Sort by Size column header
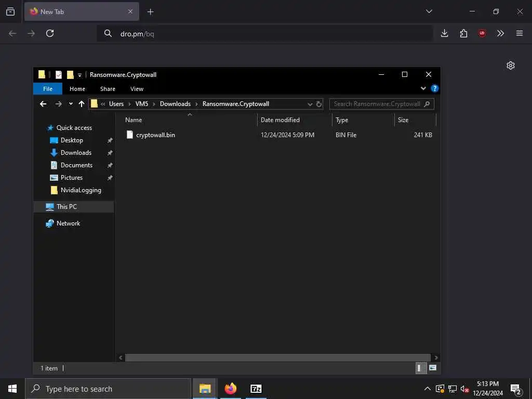This screenshot has width=532, height=399. pos(403,120)
